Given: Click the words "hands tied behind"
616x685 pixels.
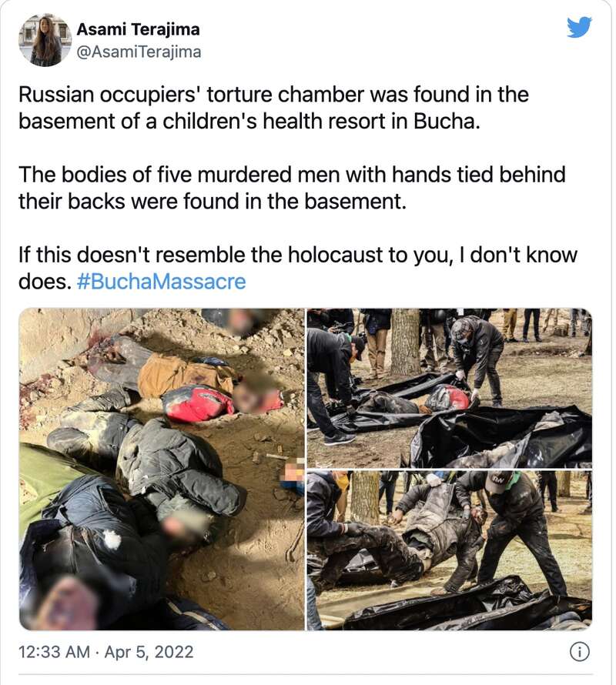Looking at the screenshot, I should [478, 175].
